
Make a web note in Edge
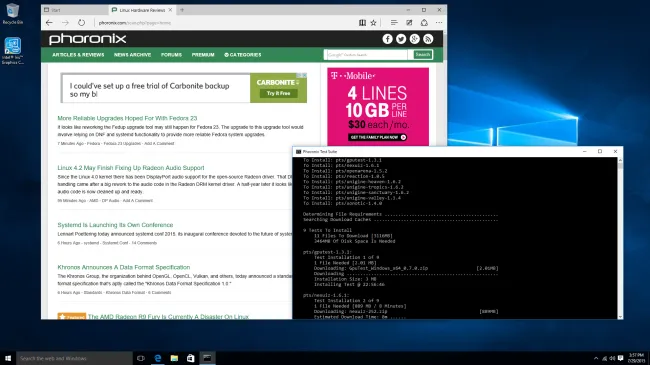409,23
